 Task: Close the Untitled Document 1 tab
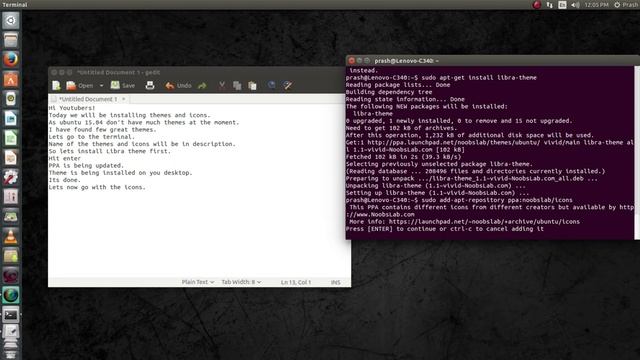point(124,99)
